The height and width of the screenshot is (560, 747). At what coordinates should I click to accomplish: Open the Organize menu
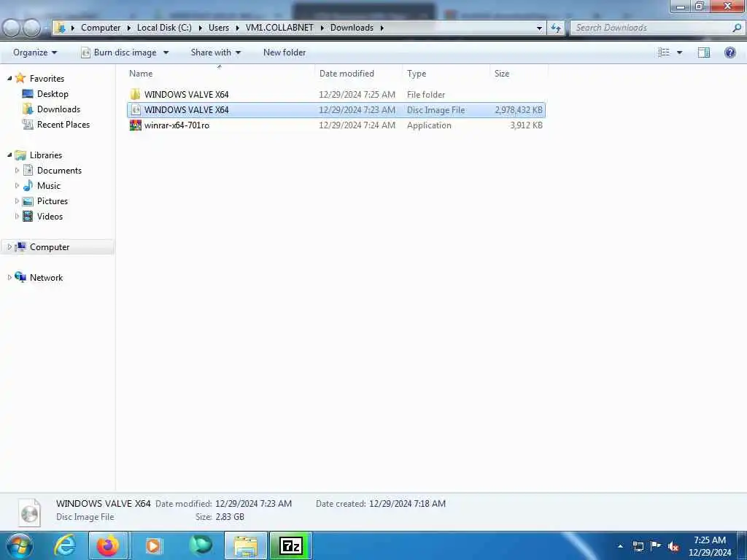(35, 52)
